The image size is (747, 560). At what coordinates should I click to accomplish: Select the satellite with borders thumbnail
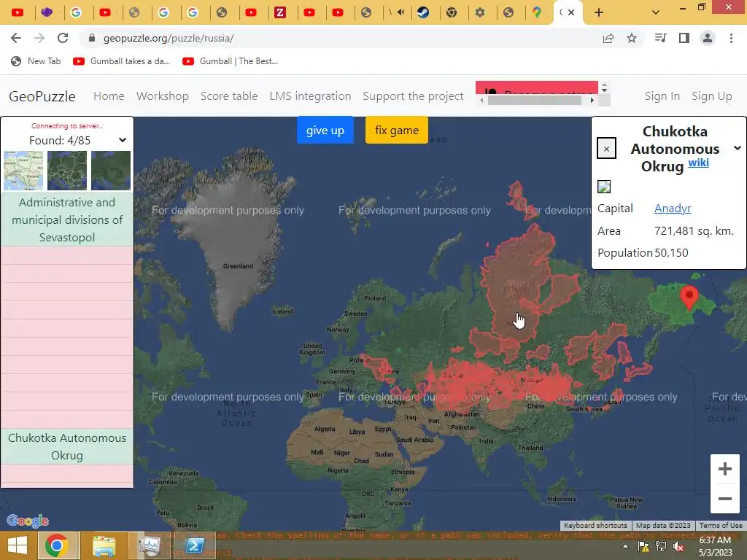67,171
